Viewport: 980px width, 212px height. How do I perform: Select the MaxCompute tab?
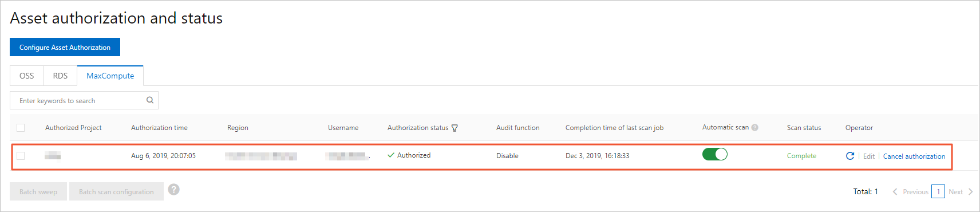[x=110, y=76]
